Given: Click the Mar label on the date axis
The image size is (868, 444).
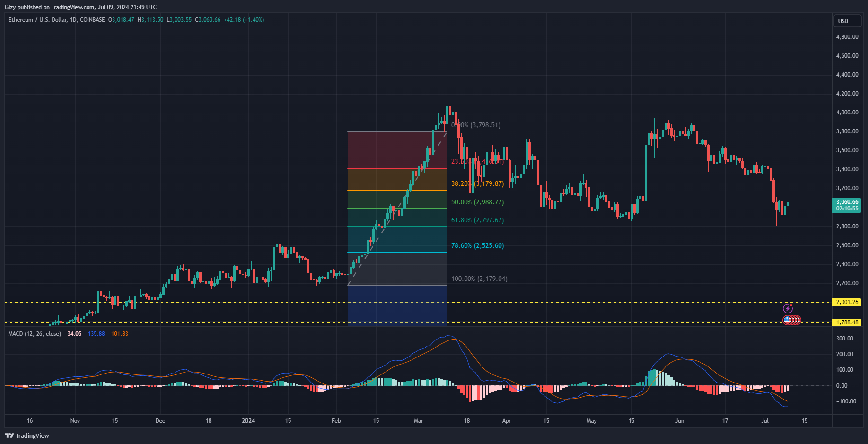Looking at the screenshot, I should pos(419,421).
